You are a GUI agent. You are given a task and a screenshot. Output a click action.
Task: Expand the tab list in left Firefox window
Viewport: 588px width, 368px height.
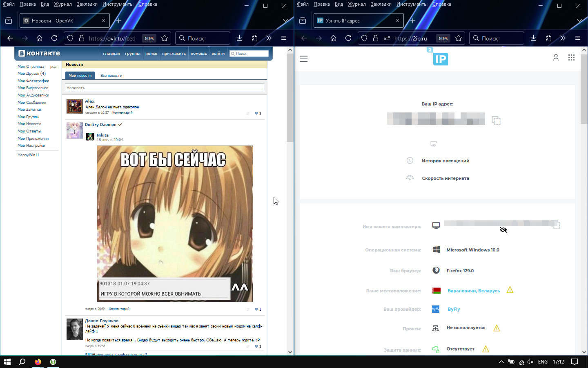tap(285, 20)
